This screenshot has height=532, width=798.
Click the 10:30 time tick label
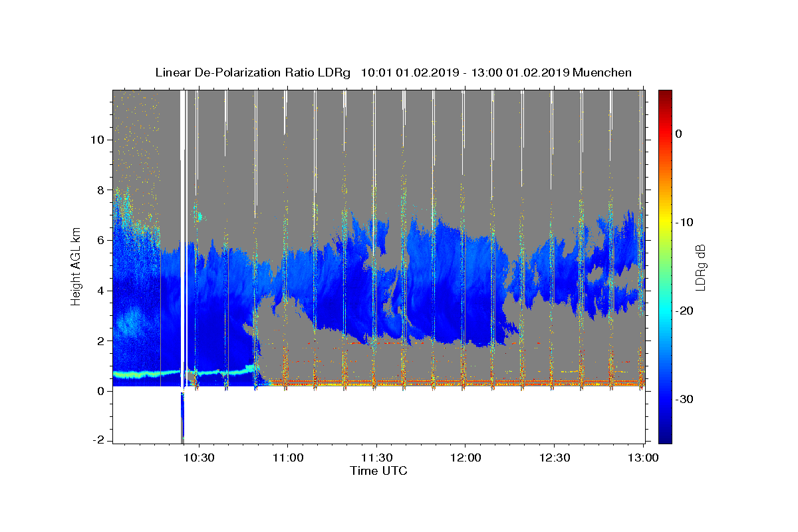[x=198, y=458]
